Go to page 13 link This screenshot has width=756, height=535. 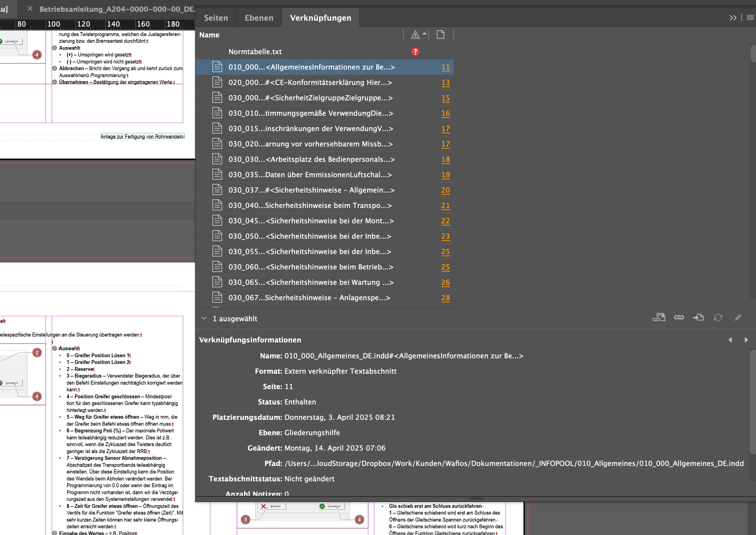(445, 83)
